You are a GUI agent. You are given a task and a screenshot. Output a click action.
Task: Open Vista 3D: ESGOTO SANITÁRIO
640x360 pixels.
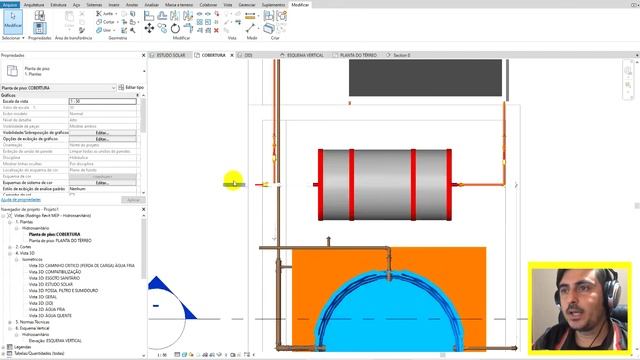click(x=54, y=278)
